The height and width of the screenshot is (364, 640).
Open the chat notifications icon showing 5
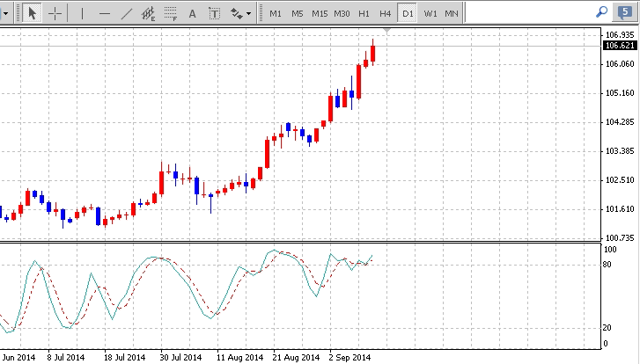[625, 12]
